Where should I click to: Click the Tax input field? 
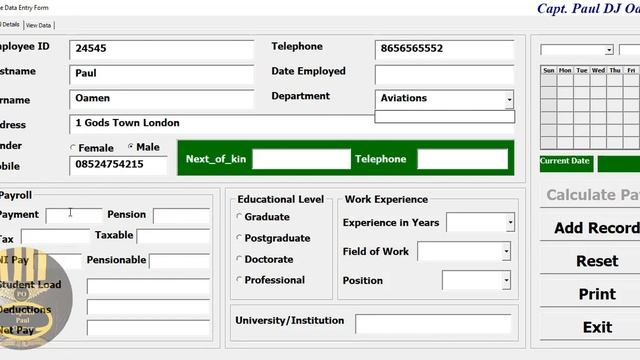coord(55,236)
